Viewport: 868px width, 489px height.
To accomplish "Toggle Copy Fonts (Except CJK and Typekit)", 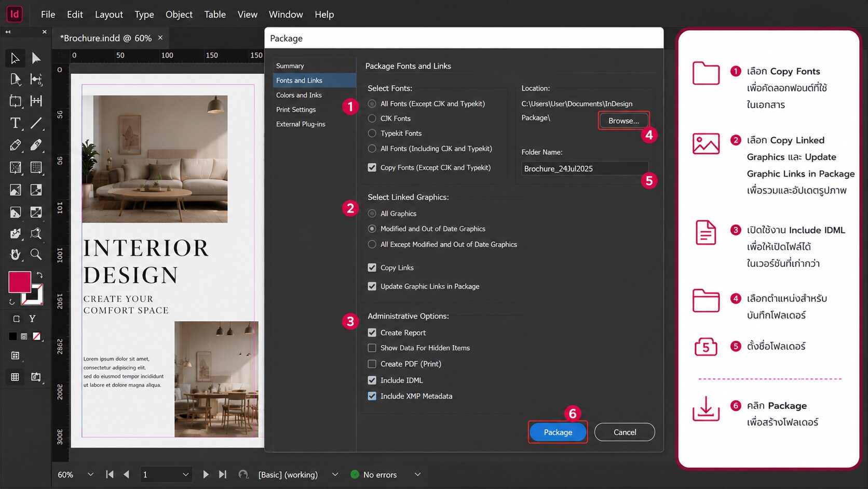I will 372,167.
